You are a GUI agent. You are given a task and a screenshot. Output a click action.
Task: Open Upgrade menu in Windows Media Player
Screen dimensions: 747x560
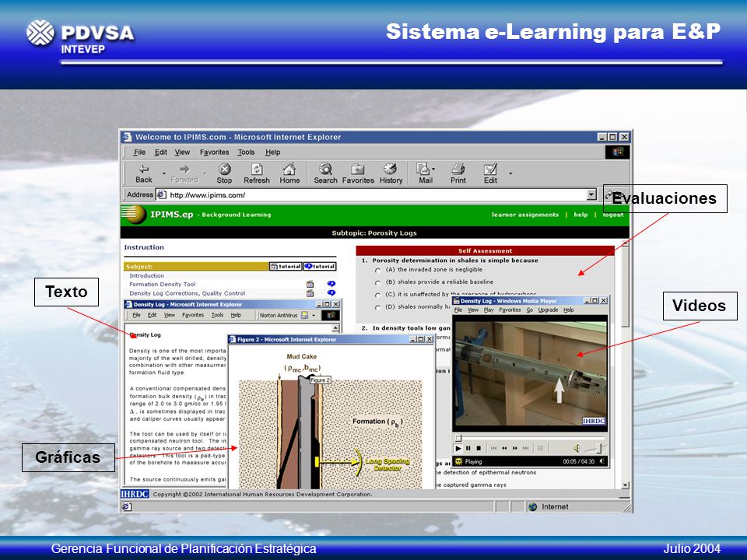point(548,310)
